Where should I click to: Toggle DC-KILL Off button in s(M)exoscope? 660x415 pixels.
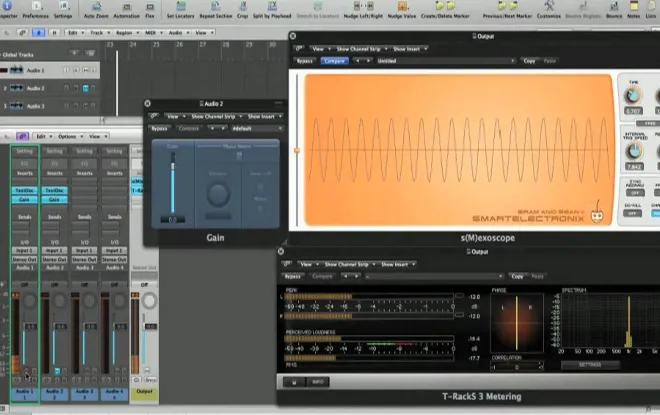coord(633,213)
